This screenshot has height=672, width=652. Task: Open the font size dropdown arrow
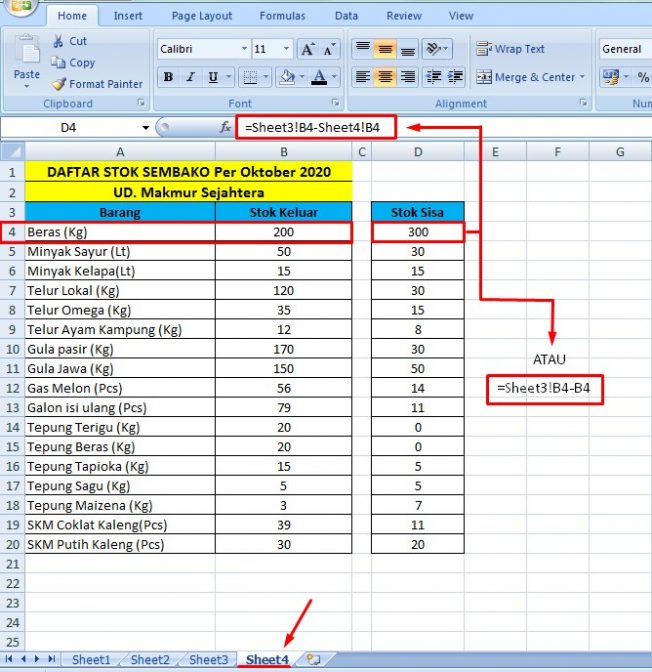tap(286, 49)
